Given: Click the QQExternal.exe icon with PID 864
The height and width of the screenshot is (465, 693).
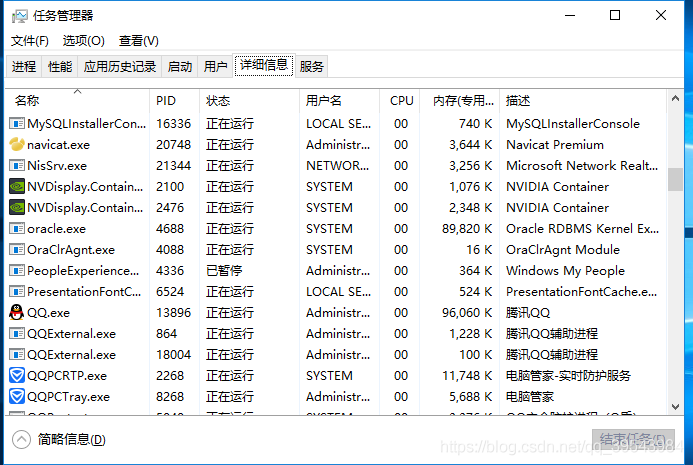Looking at the screenshot, I should (17, 333).
